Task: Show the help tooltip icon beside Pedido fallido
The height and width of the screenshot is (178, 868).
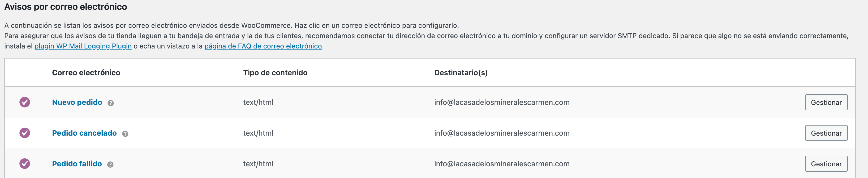Action: coord(110,164)
